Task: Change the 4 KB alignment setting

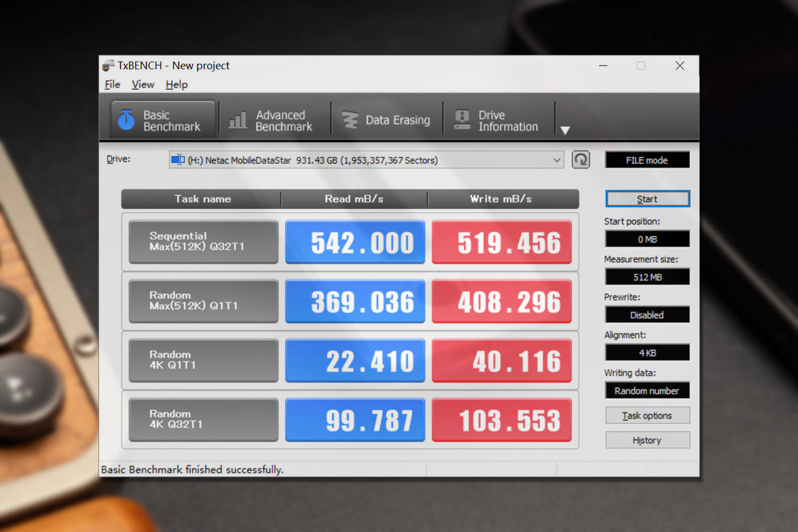Action: [647, 352]
